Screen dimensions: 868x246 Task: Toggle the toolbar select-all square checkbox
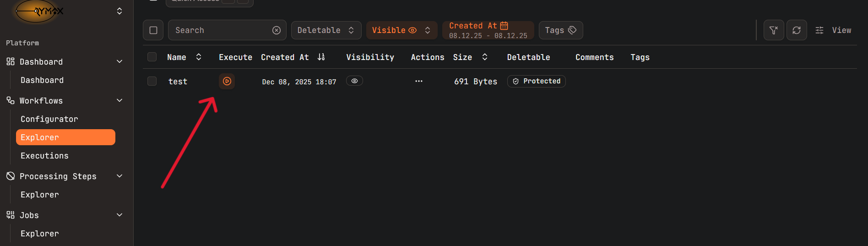tap(153, 30)
